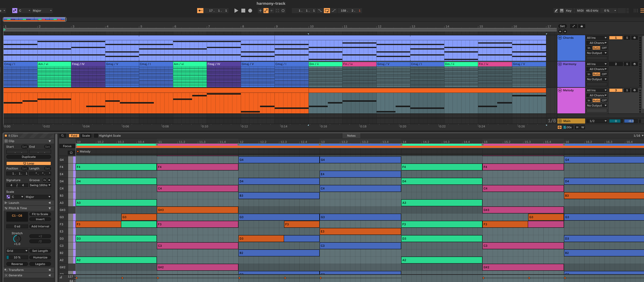644x282 pixels.
Task: Adjust the Main track -6.0 volume slider
Action: [631, 121]
